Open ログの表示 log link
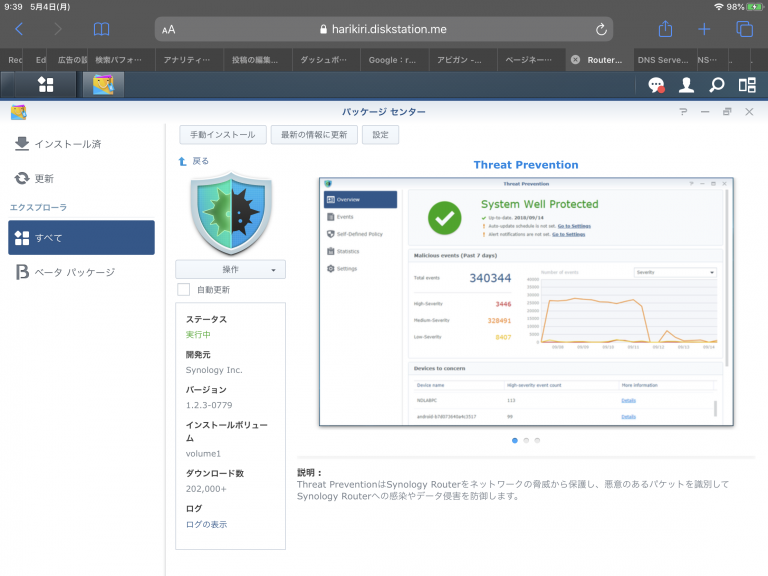Screen dimensions: 768x576 206,524
